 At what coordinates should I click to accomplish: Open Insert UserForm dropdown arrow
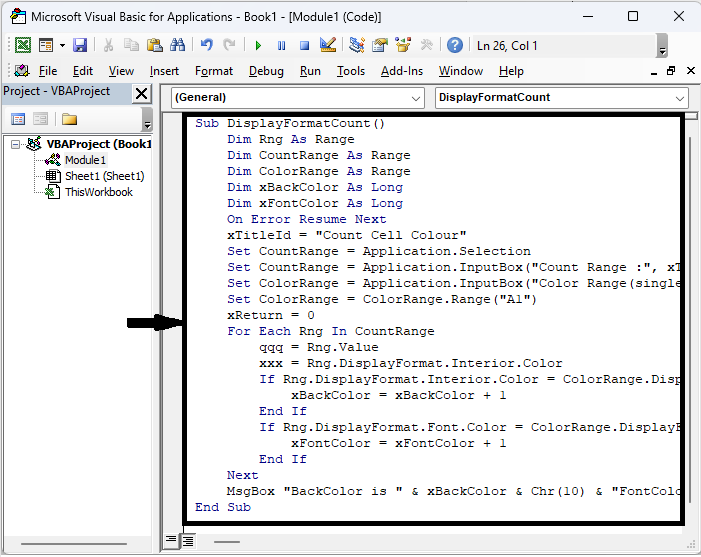(62, 46)
